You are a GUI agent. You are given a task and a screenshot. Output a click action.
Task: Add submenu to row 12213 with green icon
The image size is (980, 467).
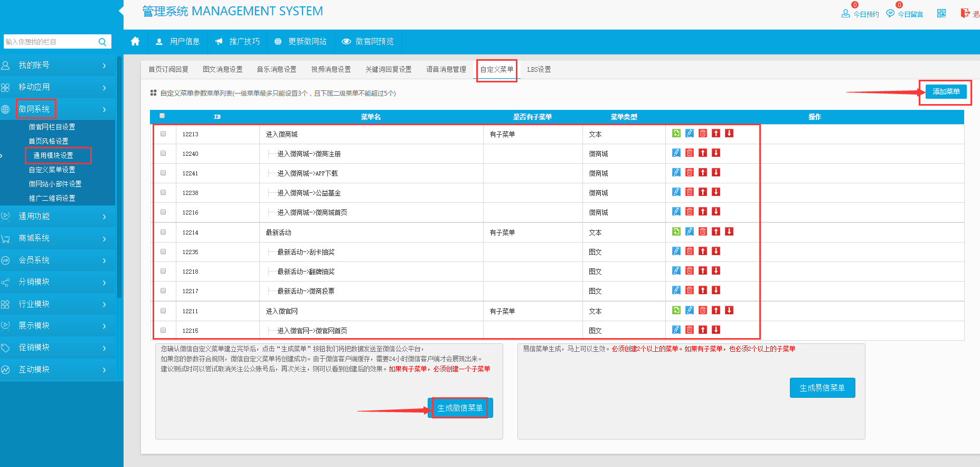point(676,133)
